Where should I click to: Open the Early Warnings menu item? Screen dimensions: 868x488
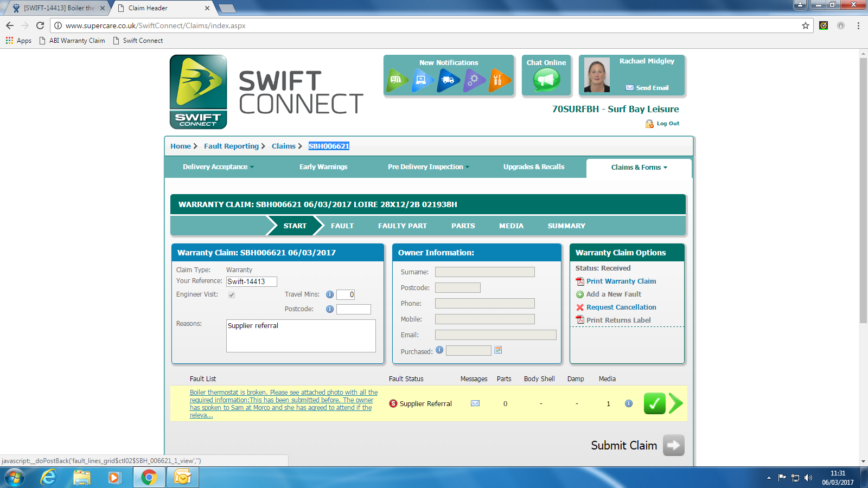[x=323, y=167]
